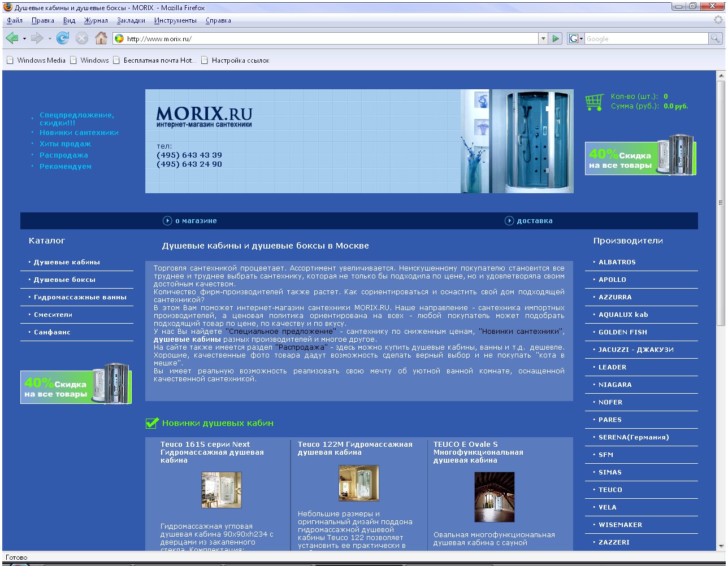This screenshot has width=728, height=566.
Task: Click the scrollbar down arrow
Action: (721, 546)
